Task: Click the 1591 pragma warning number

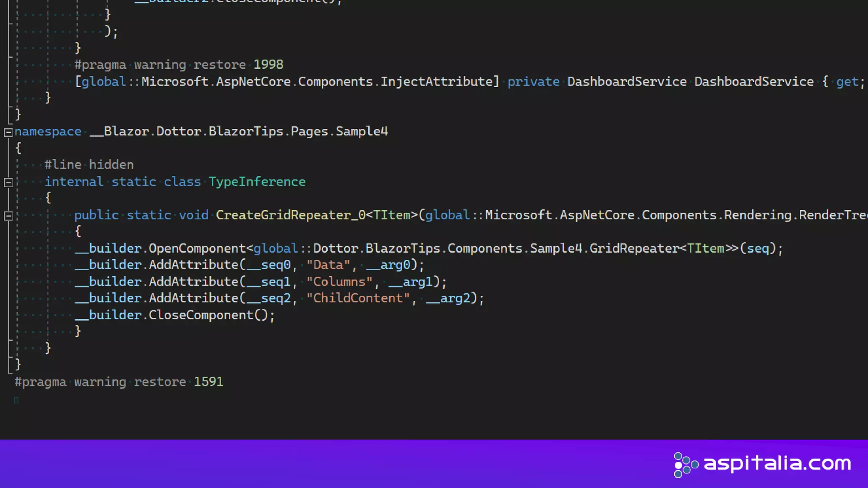Action: 208,382
